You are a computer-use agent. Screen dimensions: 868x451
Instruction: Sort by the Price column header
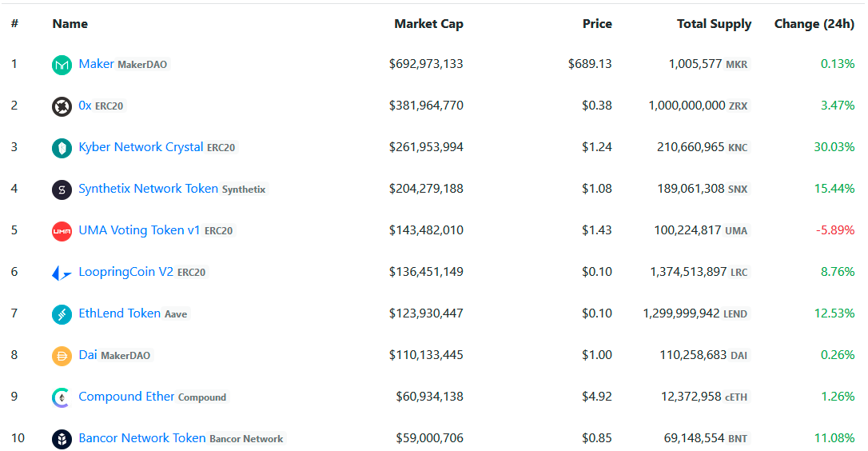pyautogui.click(x=597, y=24)
